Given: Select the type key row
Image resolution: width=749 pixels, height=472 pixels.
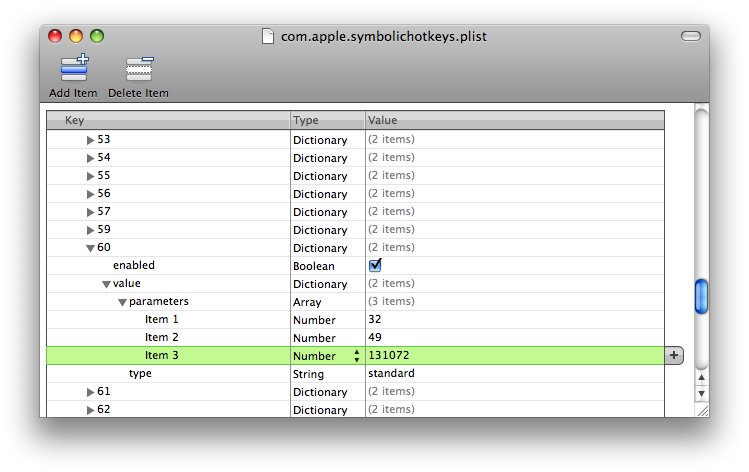Looking at the screenshot, I should 140,374.
